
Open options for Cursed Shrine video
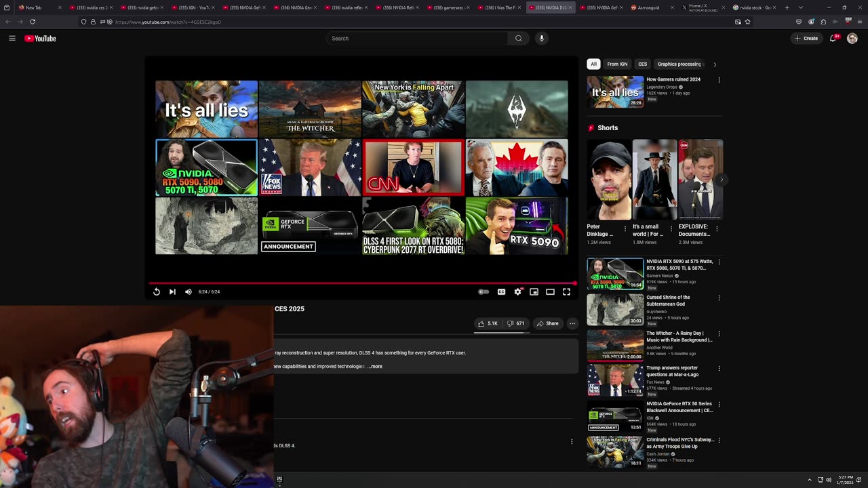pyautogui.click(x=719, y=298)
